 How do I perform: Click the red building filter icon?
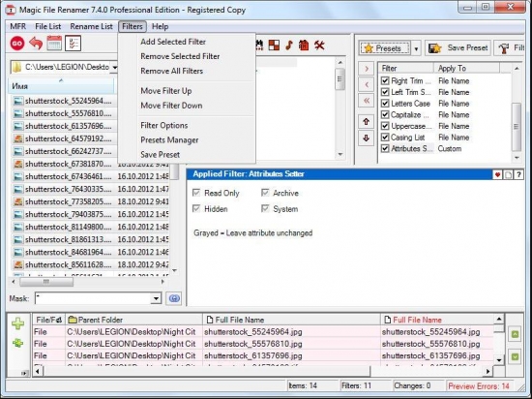(304, 46)
